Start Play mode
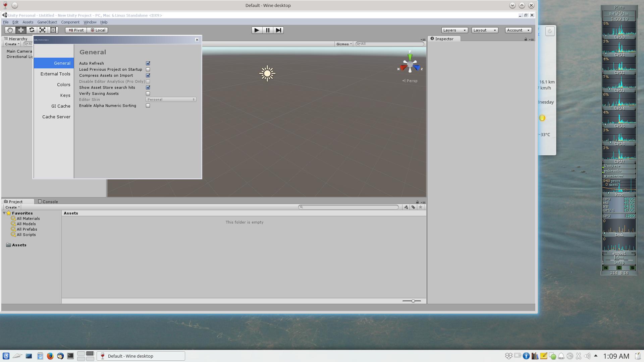 (257, 30)
